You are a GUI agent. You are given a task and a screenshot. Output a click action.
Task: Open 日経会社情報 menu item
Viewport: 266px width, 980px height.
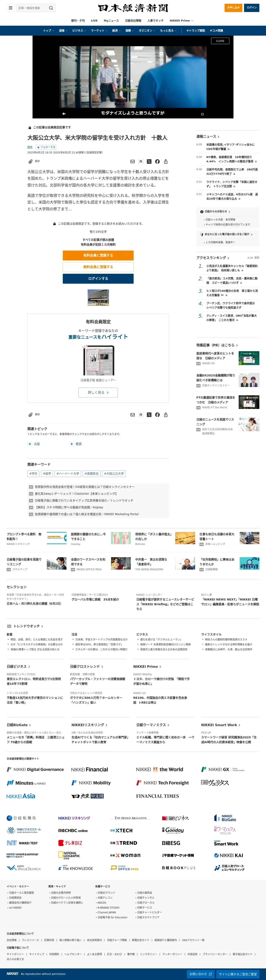133,20
